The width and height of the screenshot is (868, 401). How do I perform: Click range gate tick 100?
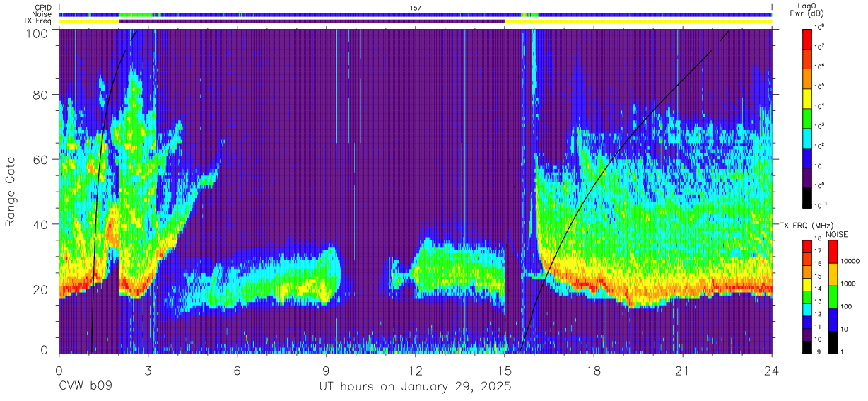[37, 33]
